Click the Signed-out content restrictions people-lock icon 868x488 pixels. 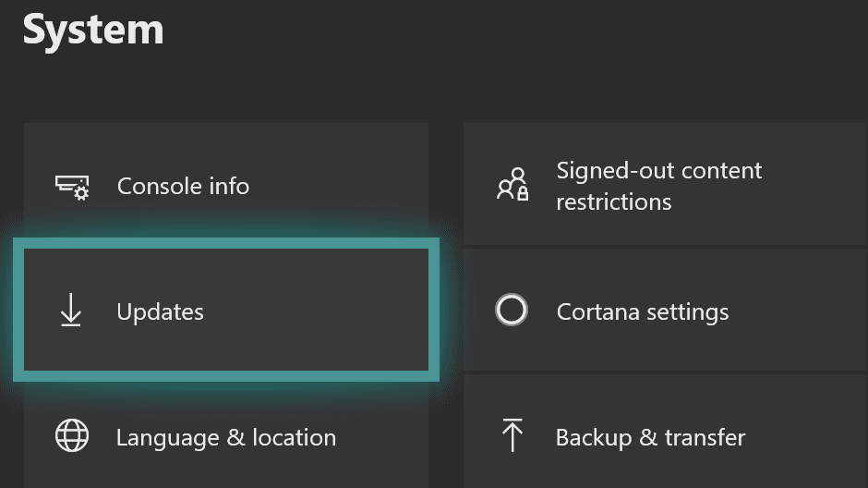pyautogui.click(x=512, y=186)
